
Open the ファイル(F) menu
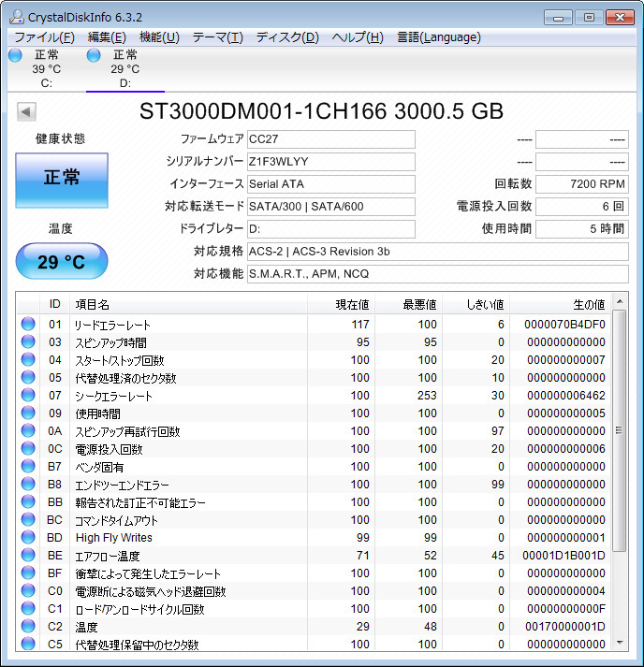tap(44, 37)
